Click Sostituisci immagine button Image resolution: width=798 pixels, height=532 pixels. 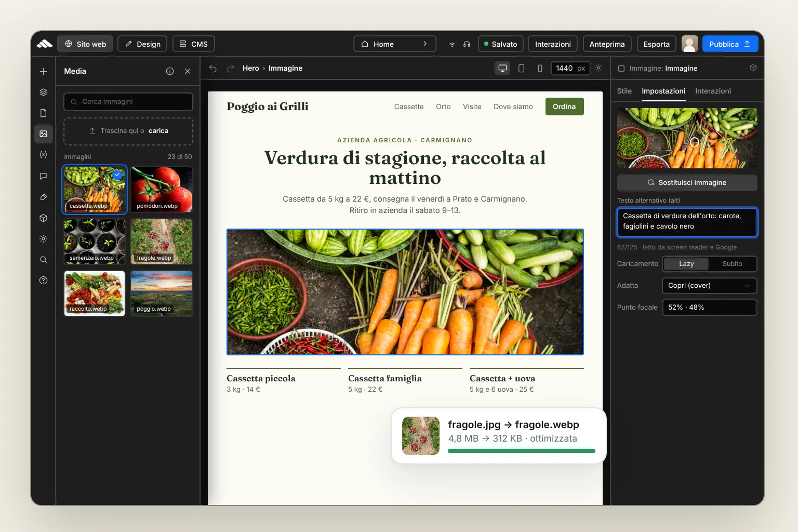pyautogui.click(x=687, y=183)
